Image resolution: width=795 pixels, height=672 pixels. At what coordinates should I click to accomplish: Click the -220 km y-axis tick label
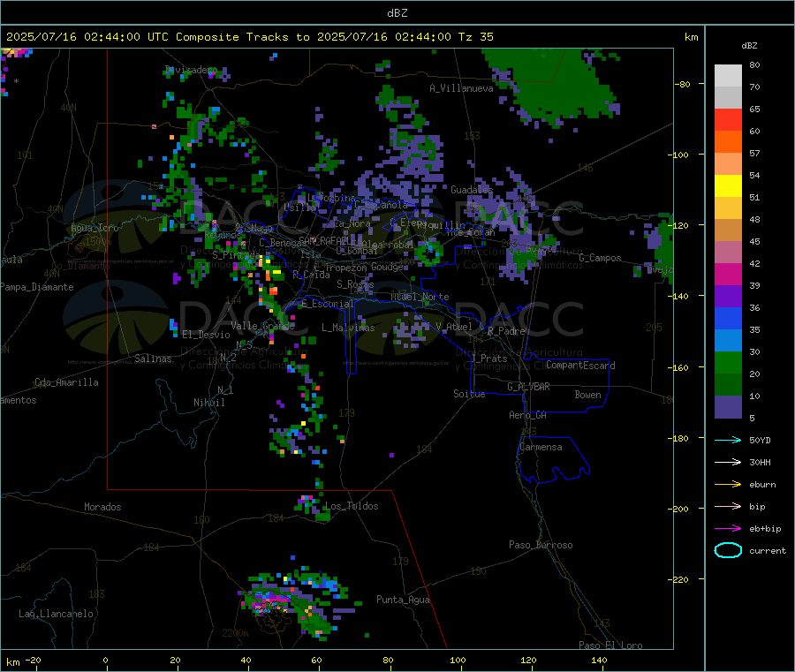(678, 579)
